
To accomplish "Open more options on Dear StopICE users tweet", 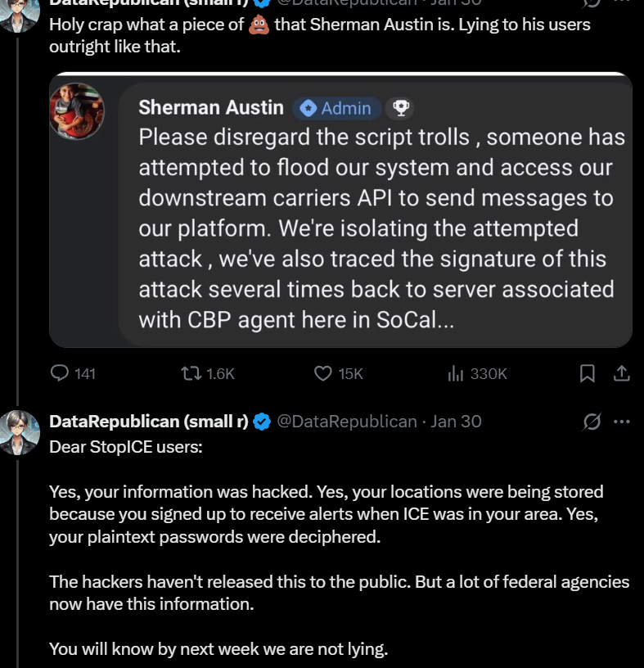I will 621,422.
